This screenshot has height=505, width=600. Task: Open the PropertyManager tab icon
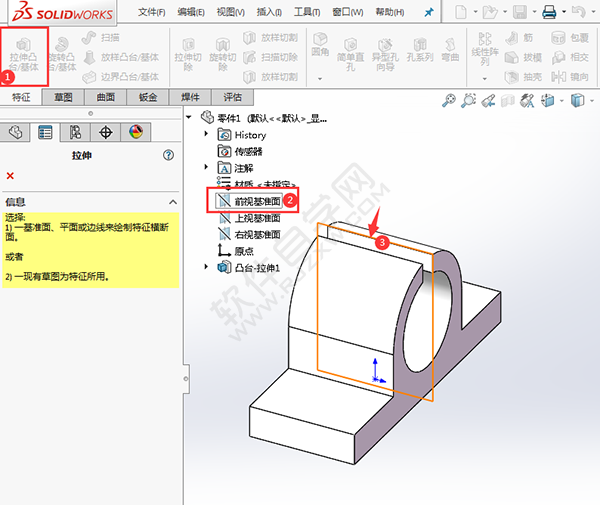tap(45, 132)
